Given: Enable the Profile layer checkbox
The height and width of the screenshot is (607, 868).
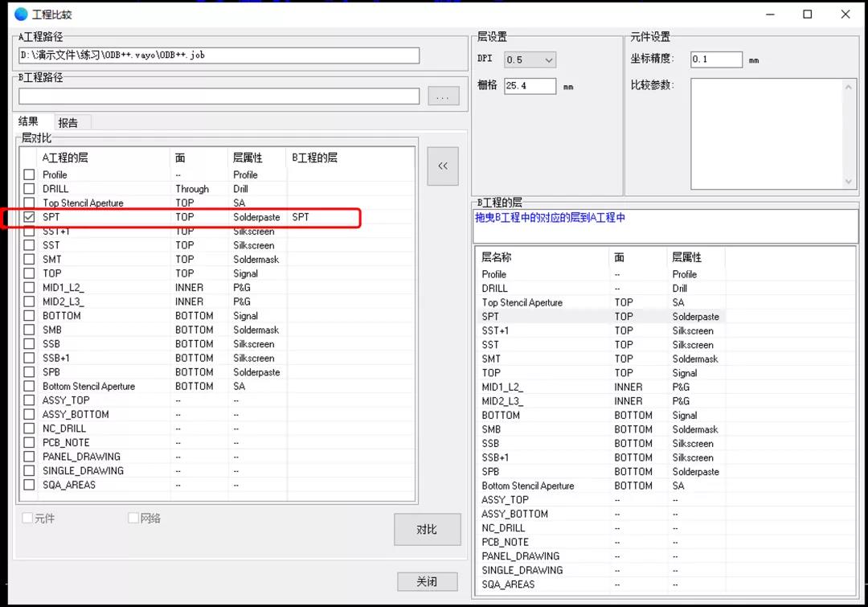Looking at the screenshot, I should point(29,174).
